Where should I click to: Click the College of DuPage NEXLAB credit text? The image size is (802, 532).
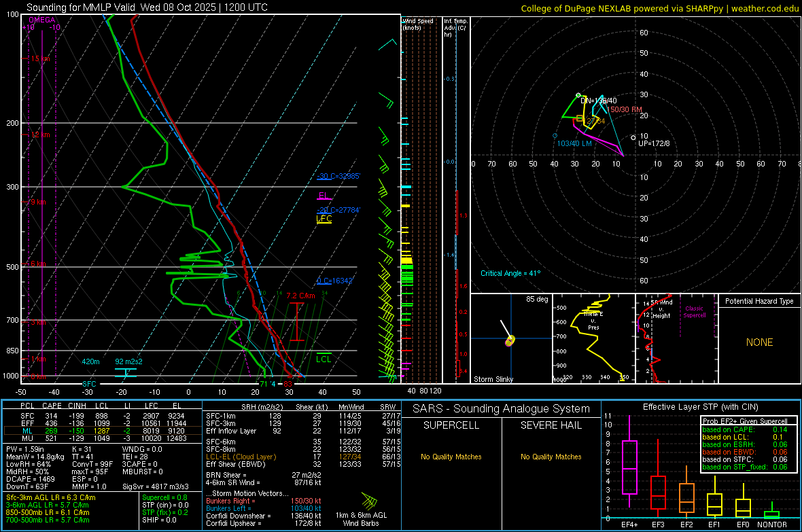(659, 8)
